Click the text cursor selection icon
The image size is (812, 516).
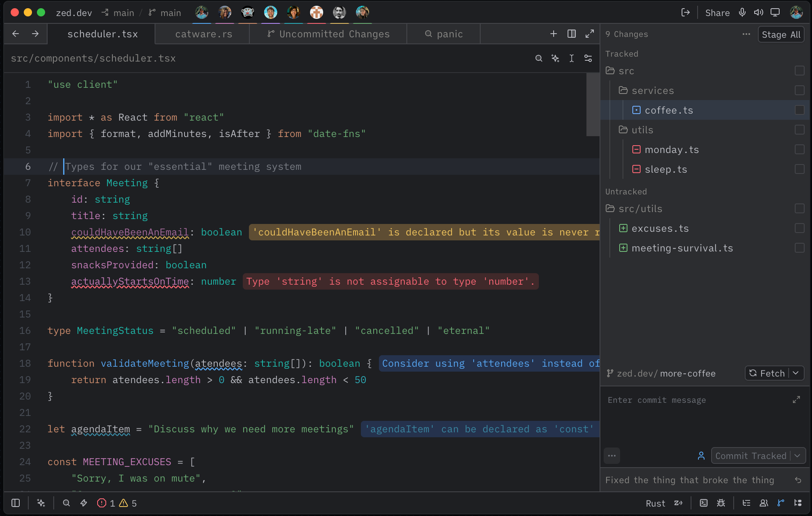pyautogui.click(x=572, y=58)
